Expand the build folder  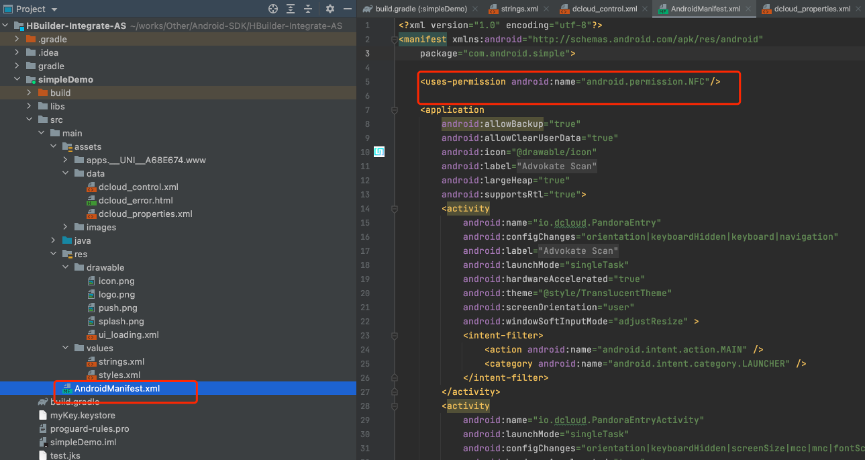pyautogui.click(x=29, y=93)
